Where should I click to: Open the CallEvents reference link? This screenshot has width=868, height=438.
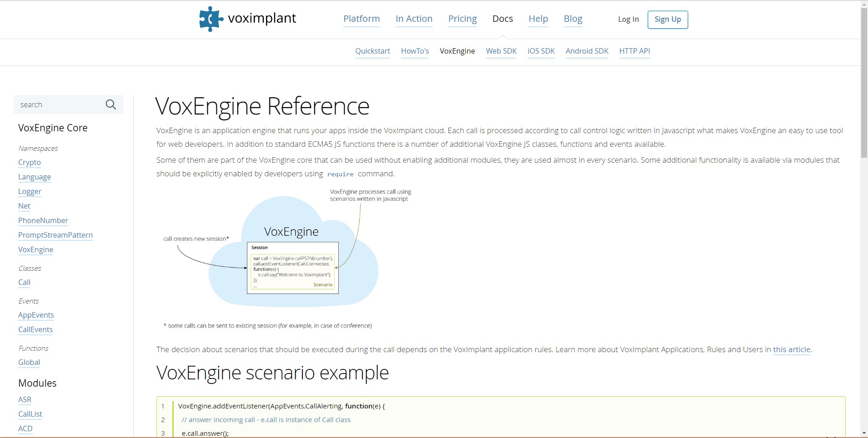pyautogui.click(x=35, y=329)
